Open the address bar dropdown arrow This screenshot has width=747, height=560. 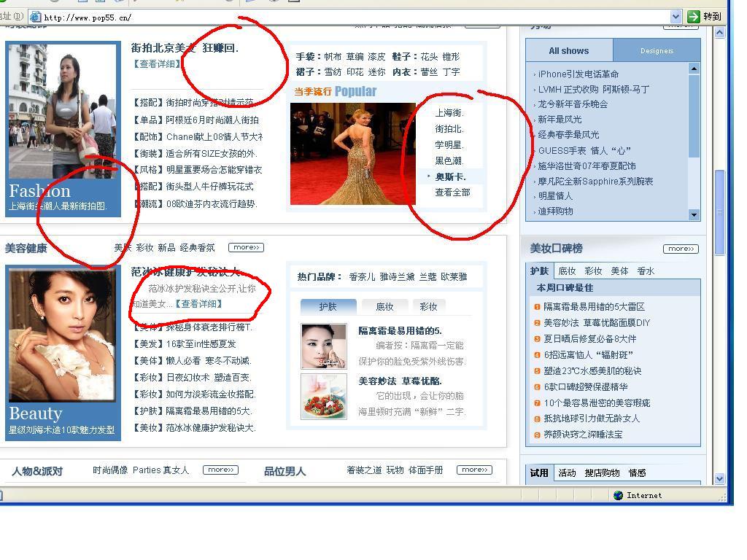[x=676, y=17]
